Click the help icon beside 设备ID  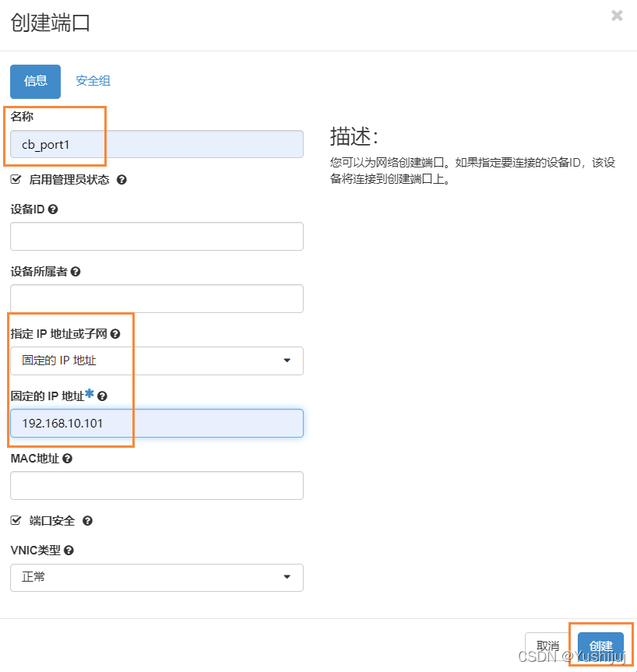click(x=51, y=209)
